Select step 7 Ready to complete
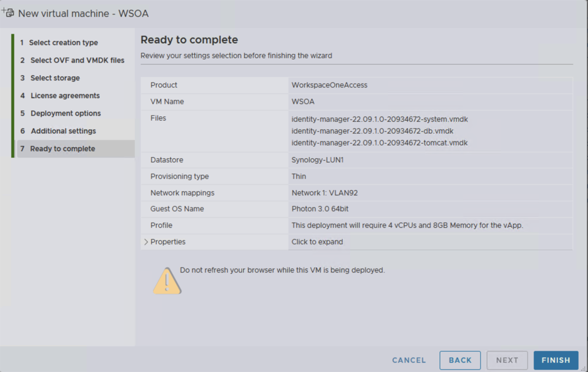 pyautogui.click(x=63, y=149)
